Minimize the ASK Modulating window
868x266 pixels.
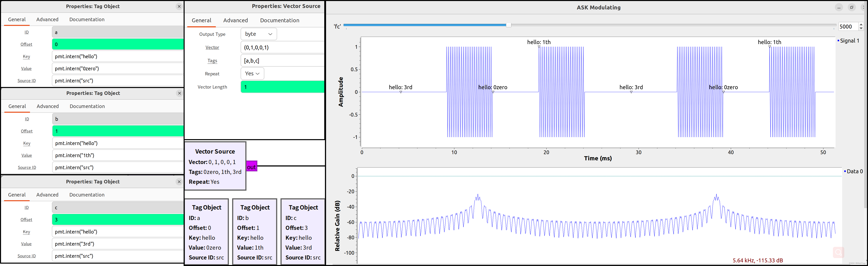tap(839, 7)
